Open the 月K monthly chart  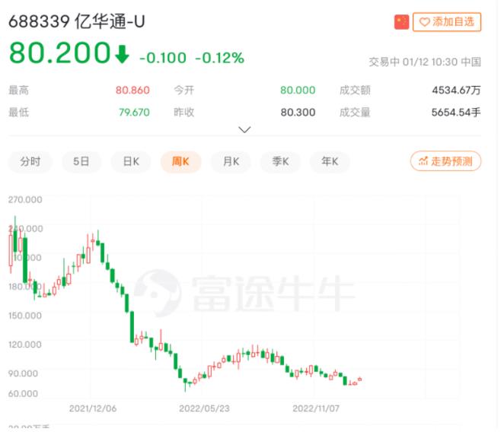click(x=231, y=161)
